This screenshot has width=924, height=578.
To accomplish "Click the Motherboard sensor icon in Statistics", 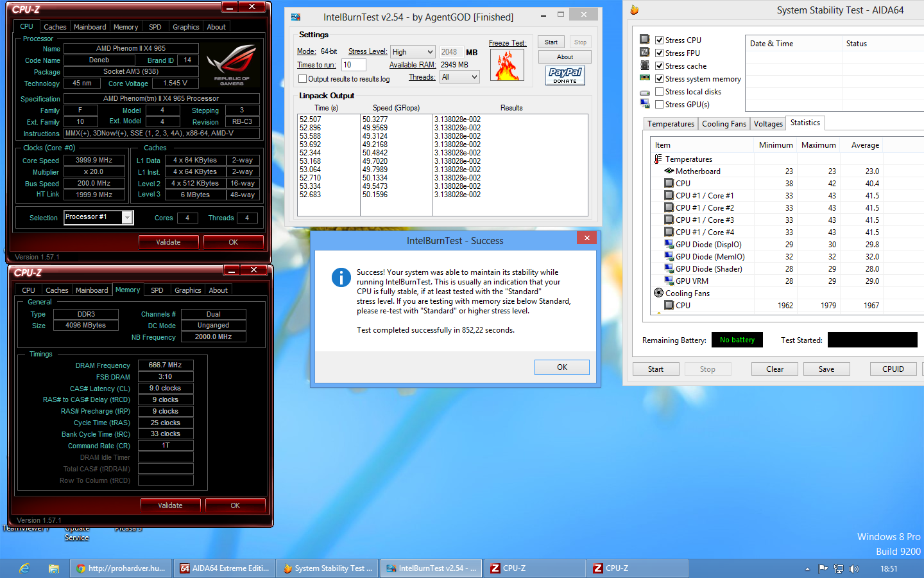I will pos(669,171).
